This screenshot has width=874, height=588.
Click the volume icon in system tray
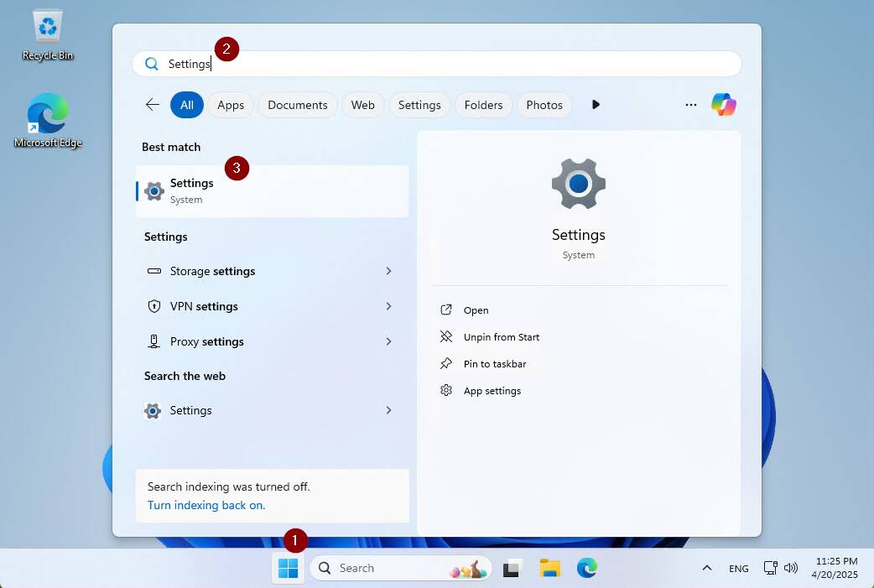pos(791,568)
